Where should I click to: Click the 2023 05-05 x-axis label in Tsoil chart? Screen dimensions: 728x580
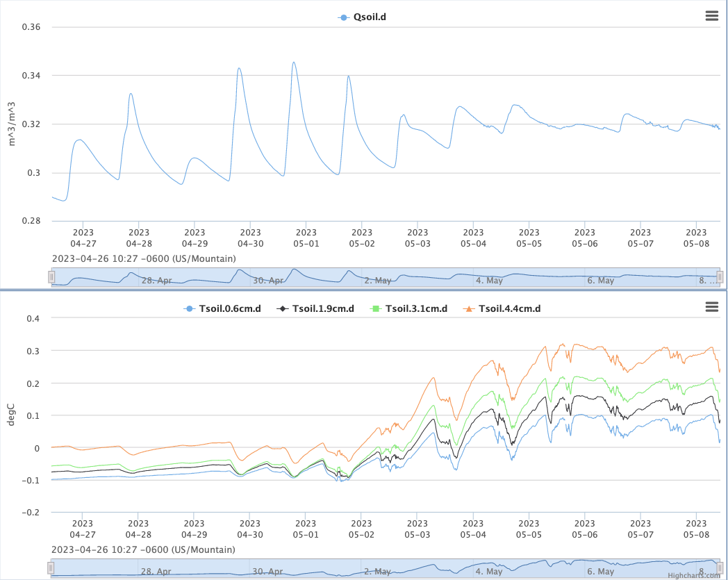(529, 529)
